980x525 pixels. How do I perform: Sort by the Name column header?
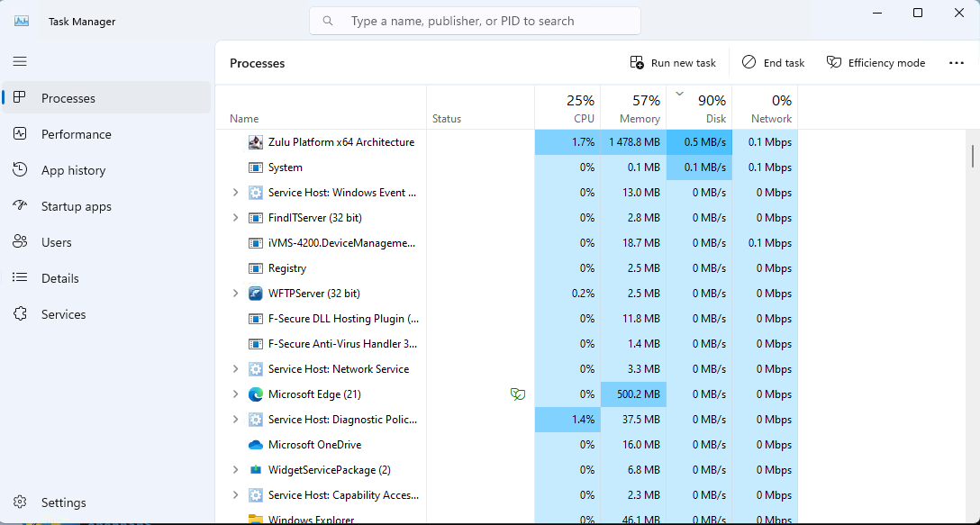pyautogui.click(x=321, y=107)
